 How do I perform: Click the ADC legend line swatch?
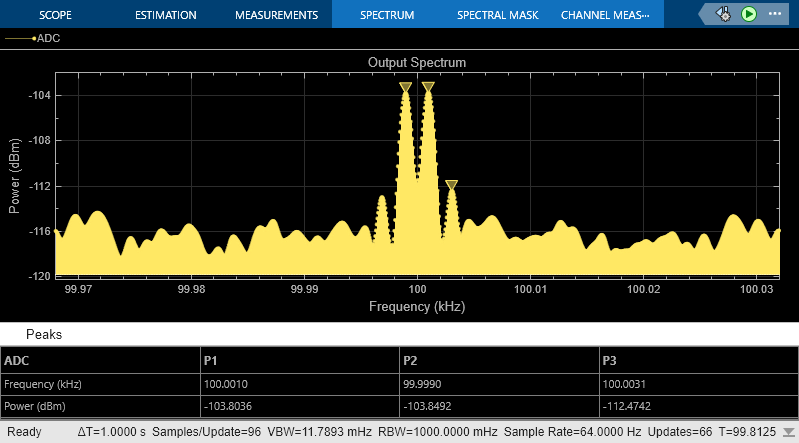[x=19, y=38]
